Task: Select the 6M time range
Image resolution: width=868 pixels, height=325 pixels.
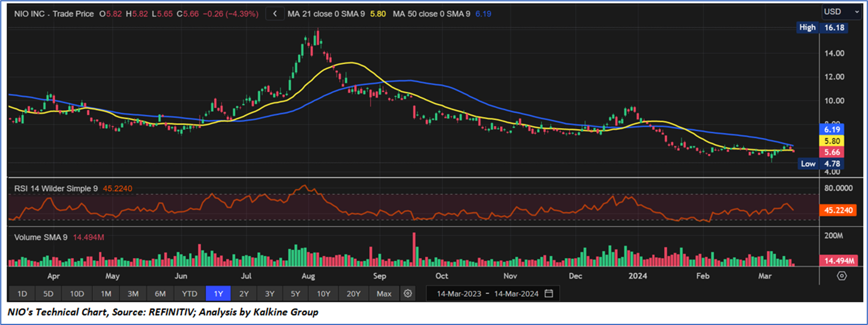Action: [x=160, y=293]
